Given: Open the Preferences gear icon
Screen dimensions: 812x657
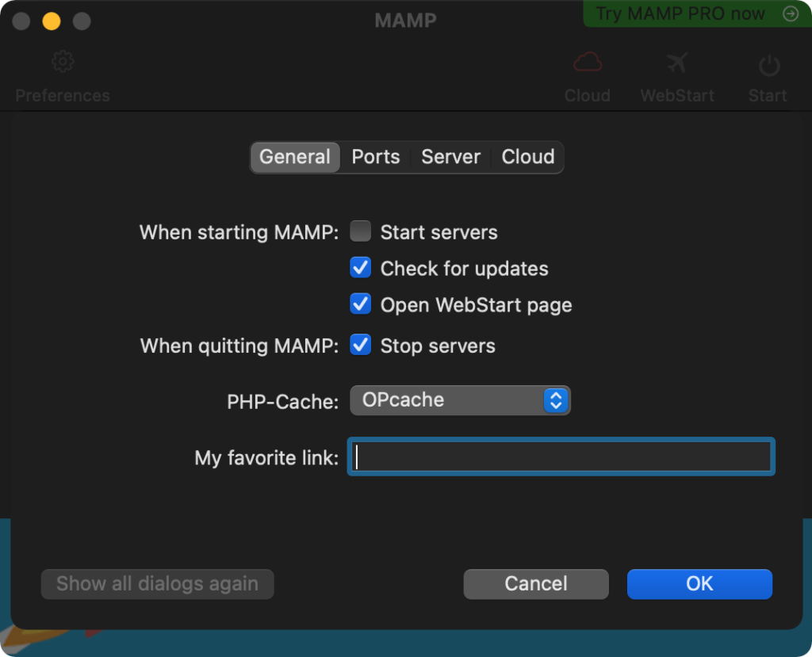Looking at the screenshot, I should click(x=63, y=62).
